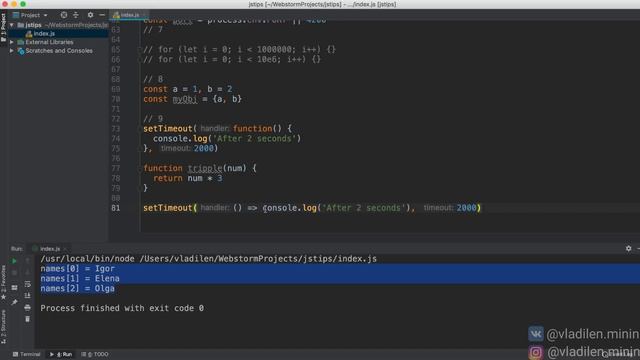Click line number 81 in the gutter
The width and height of the screenshot is (640, 360).
pos(116,208)
